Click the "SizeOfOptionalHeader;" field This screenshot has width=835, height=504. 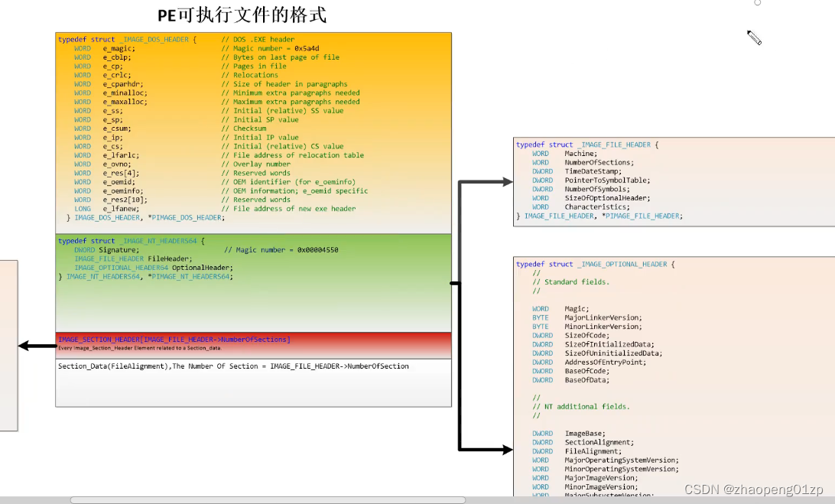[x=608, y=198]
